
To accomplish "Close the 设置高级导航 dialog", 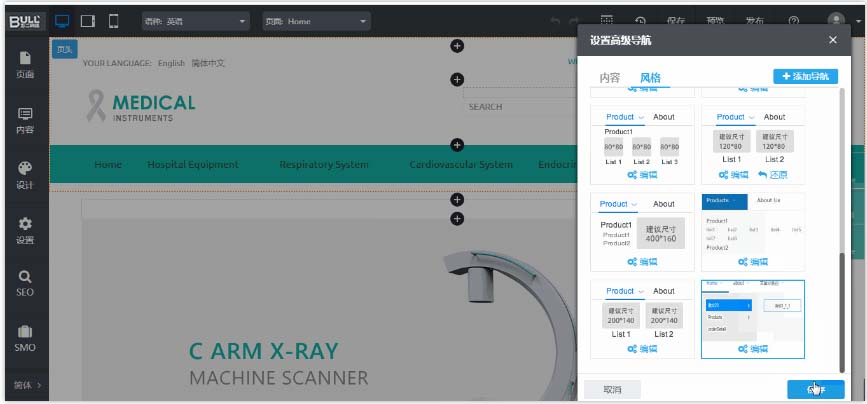I will click(x=832, y=40).
